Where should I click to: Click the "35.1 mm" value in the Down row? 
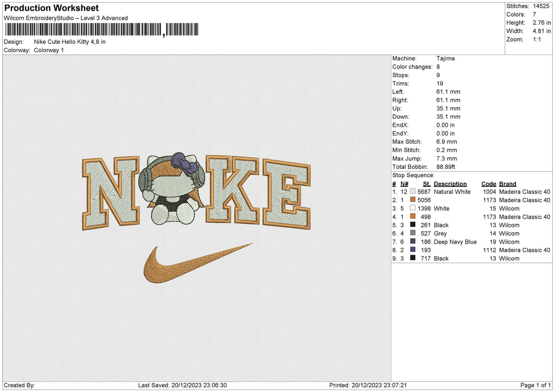pos(448,117)
